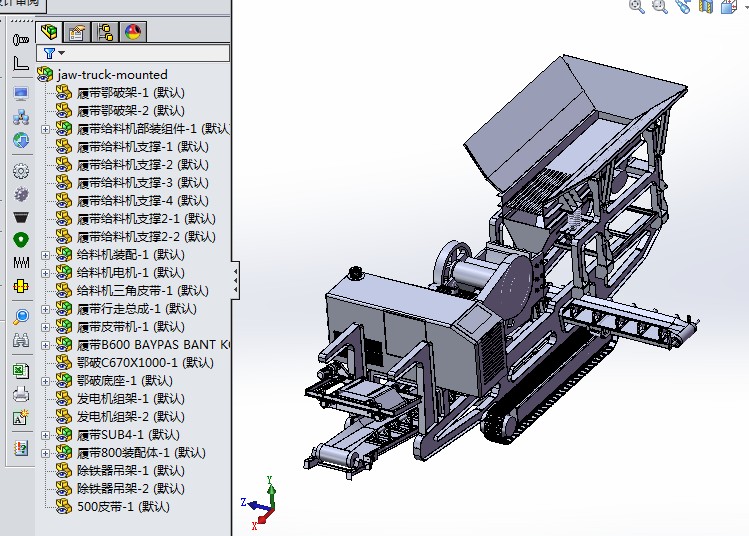Image resolution: width=749 pixels, height=536 pixels.
Task: Click the coordinate triad in the viewport
Action: (x=260, y=504)
